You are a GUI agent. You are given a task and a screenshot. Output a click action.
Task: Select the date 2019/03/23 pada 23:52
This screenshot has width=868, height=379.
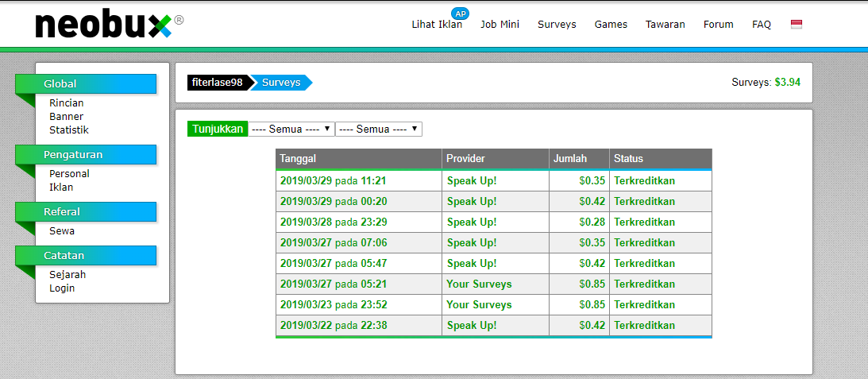[334, 305]
